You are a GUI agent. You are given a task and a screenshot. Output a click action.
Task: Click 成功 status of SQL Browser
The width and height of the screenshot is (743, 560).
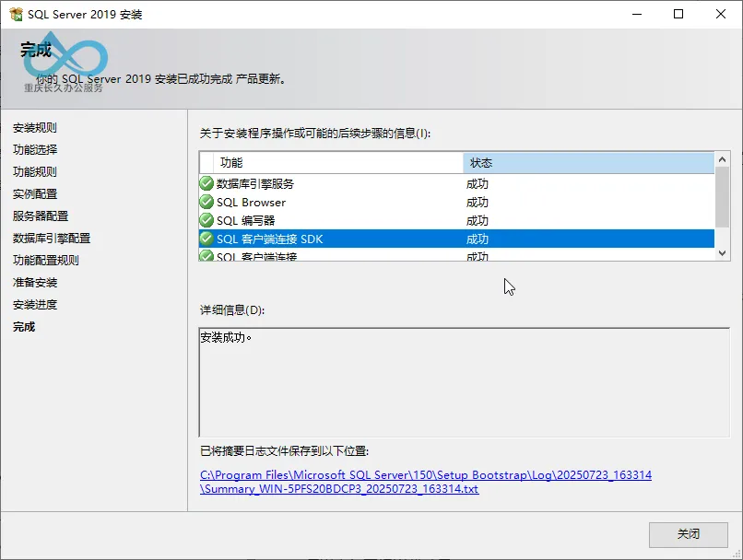(478, 202)
